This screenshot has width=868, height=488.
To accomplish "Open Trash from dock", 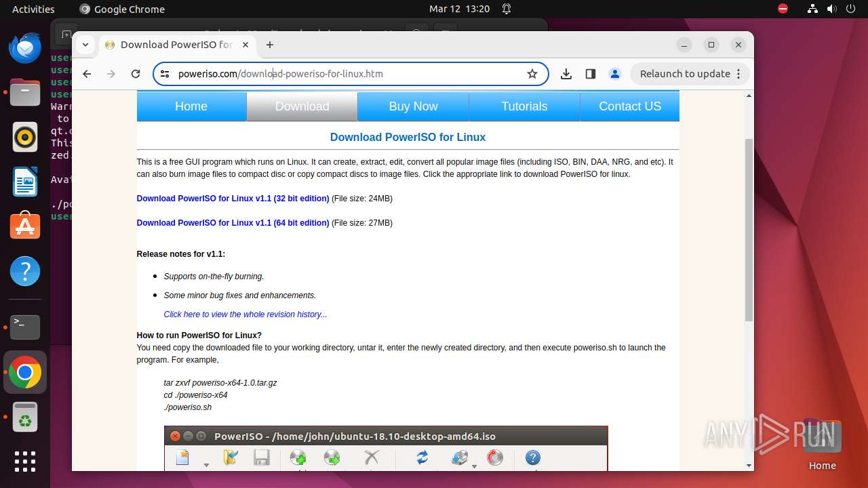I will [25, 418].
